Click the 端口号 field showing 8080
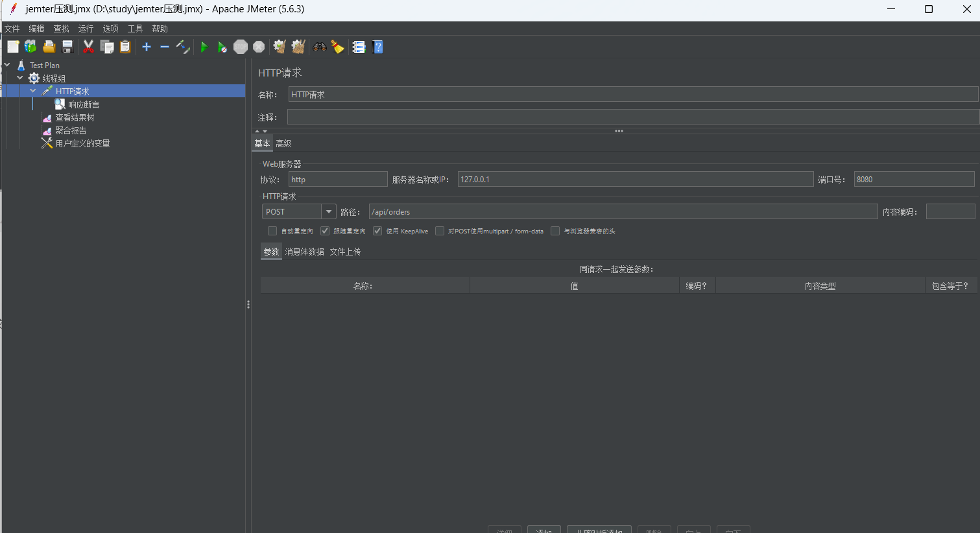The image size is (980, 533). tap(914, 180)
